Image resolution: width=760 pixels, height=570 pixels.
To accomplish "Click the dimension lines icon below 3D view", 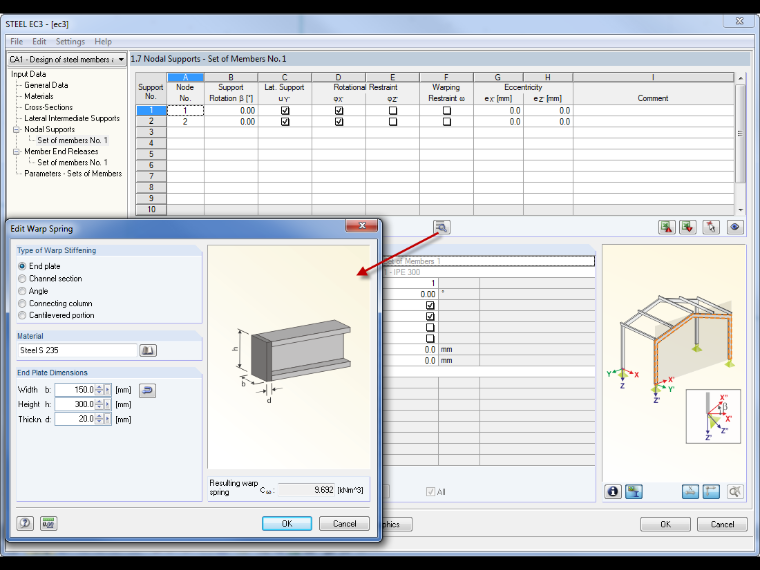I will (x=711, y=492).
